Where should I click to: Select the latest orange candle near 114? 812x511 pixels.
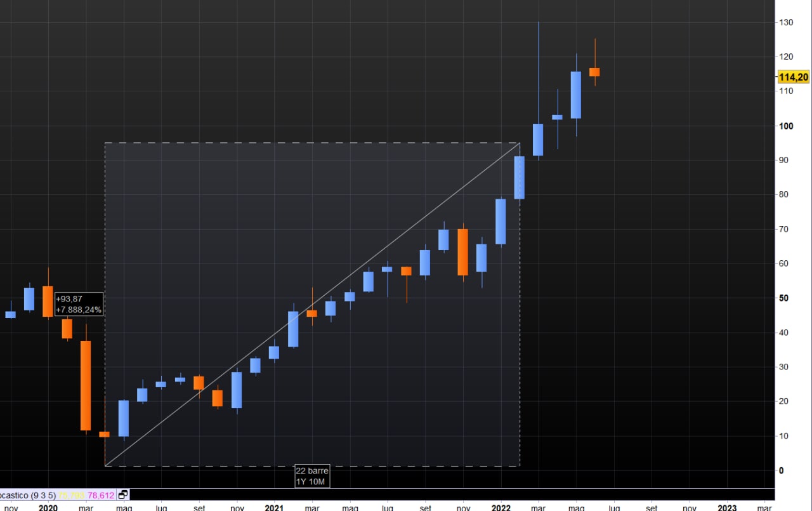click(594, 72)
